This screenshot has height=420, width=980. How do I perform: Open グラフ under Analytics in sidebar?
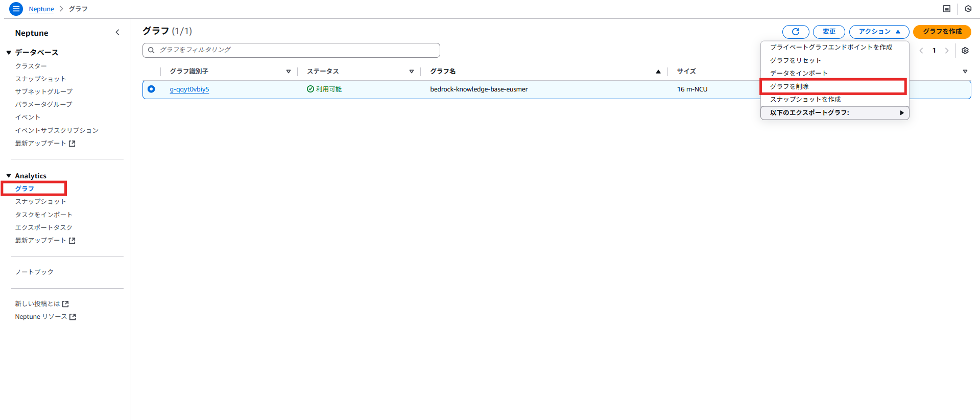pos(25,189)
